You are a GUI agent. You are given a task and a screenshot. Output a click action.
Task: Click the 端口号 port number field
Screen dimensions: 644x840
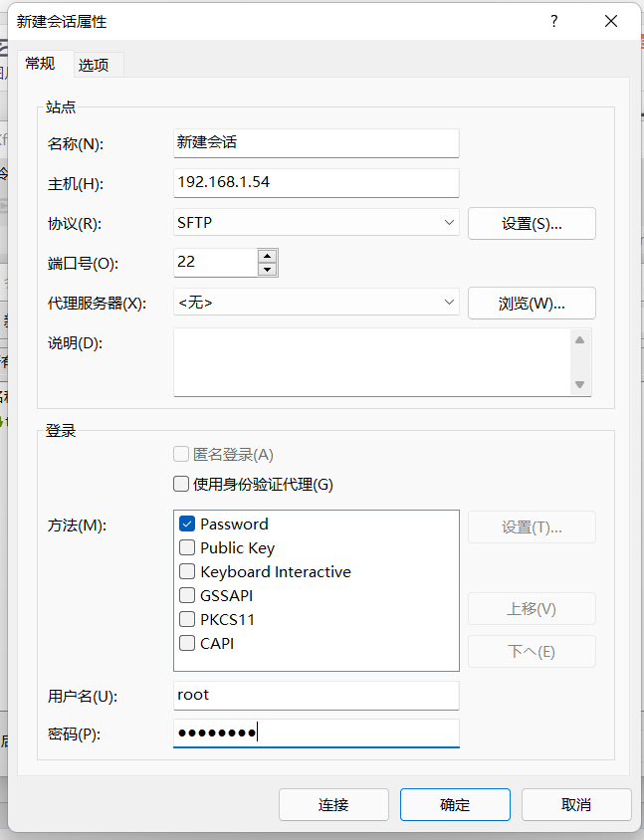(x=215, y=263)
